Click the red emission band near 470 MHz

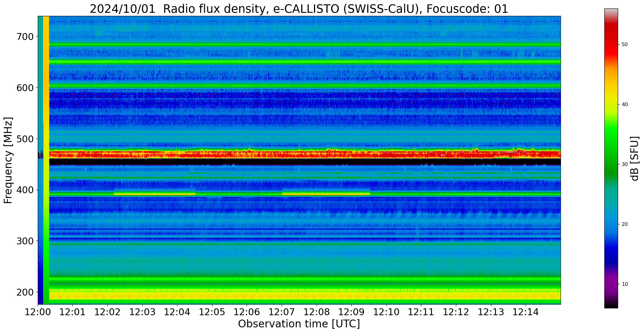[x=305, y=154]
